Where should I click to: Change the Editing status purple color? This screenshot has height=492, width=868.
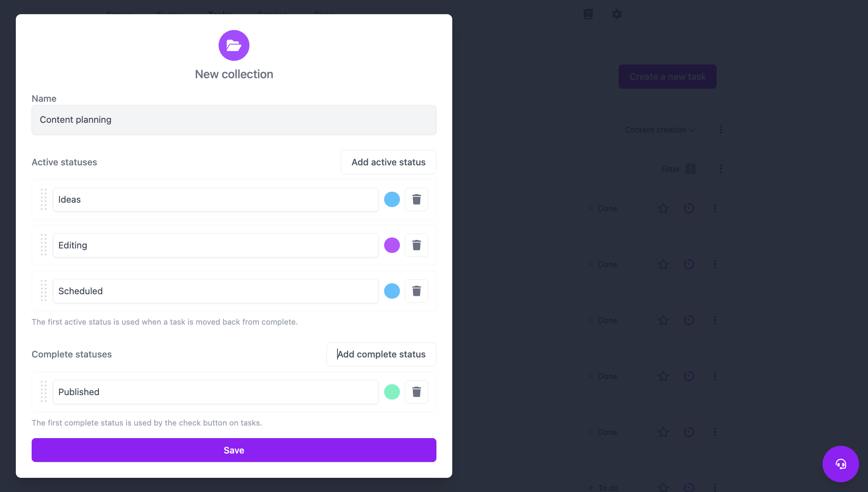click(x=392, y=245)
